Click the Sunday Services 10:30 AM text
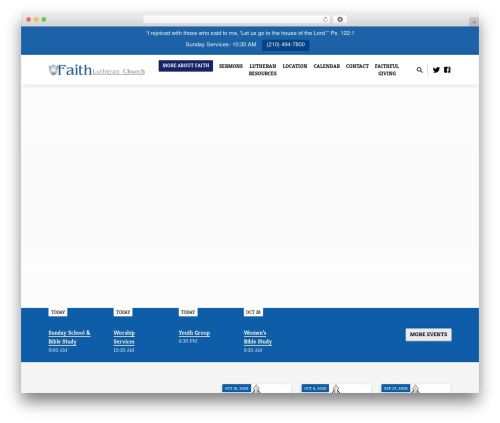500x423 pixels. pos(221,44)
